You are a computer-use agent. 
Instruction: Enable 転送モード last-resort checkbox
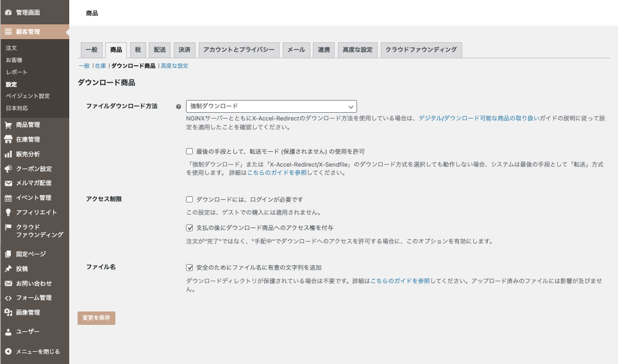(190, 151)
